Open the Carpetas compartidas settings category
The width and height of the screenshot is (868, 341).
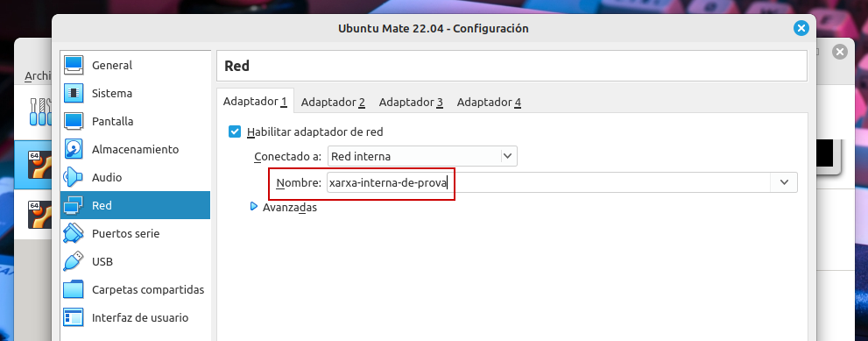135,289
